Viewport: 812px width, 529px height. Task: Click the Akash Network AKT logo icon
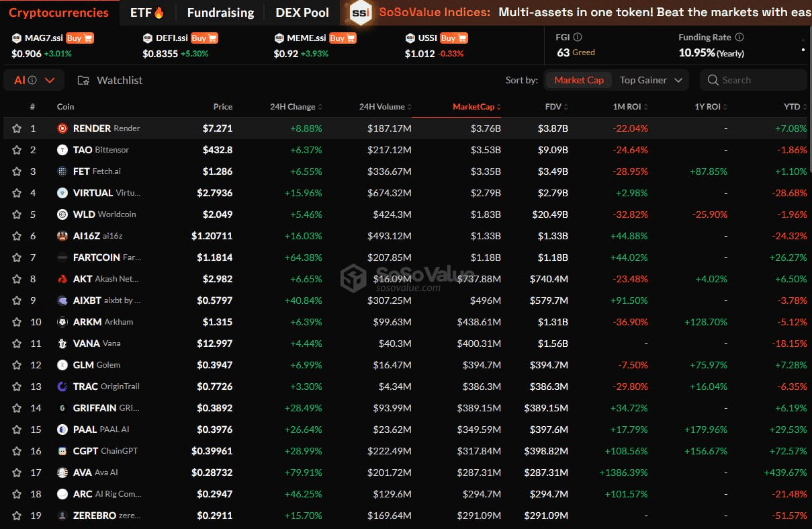[x=62, y=279]
